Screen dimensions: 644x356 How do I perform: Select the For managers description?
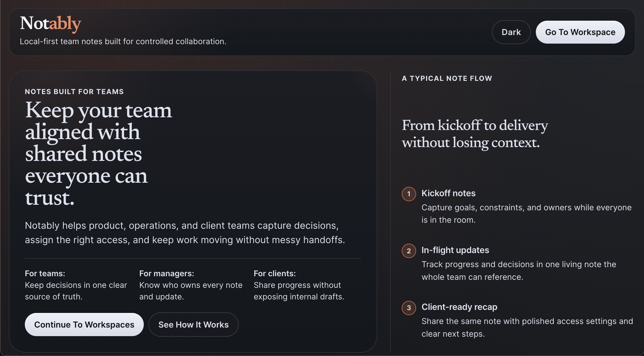(x=191, y=291)
